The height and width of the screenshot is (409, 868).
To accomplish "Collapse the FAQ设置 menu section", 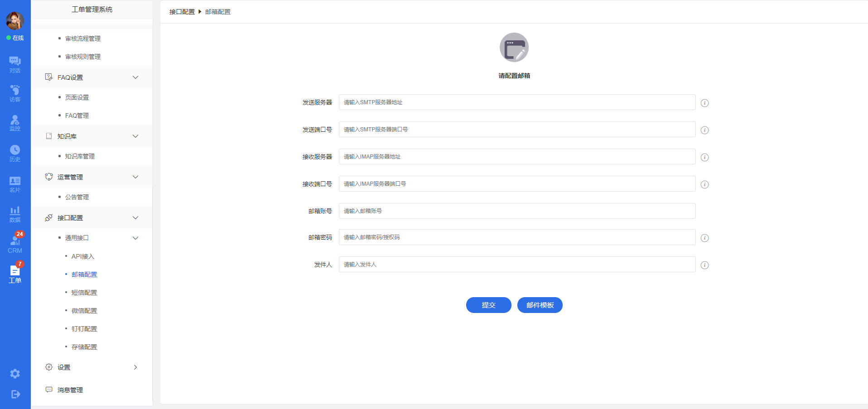I will coord(135,77).
